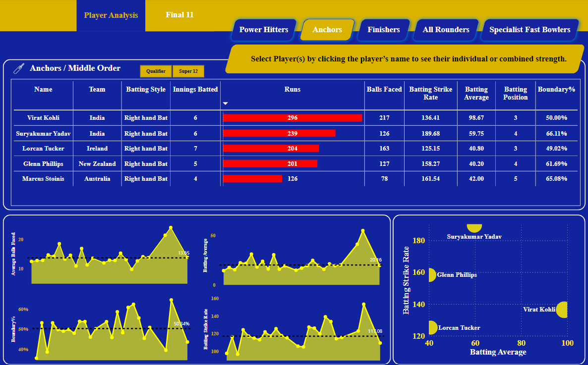Click Virat Kohli's red Runs bar
The height and width of the screenshot is (365, 588).
point(293,118)
